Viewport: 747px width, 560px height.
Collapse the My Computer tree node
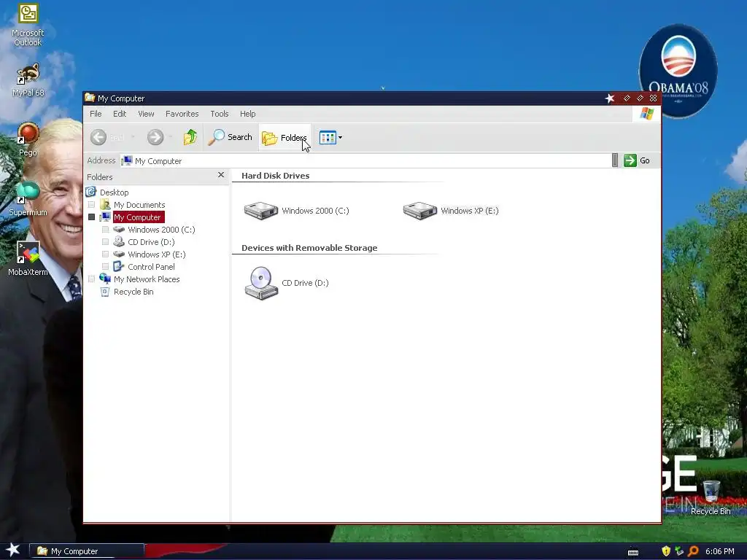91,217
